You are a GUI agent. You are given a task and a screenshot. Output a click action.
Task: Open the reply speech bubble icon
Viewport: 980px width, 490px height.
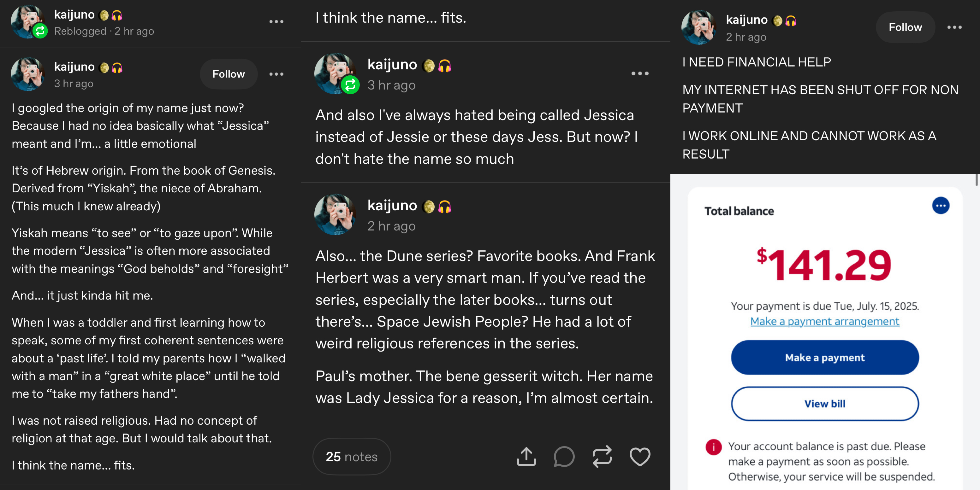pyautogui.click(x=564, y=457)
